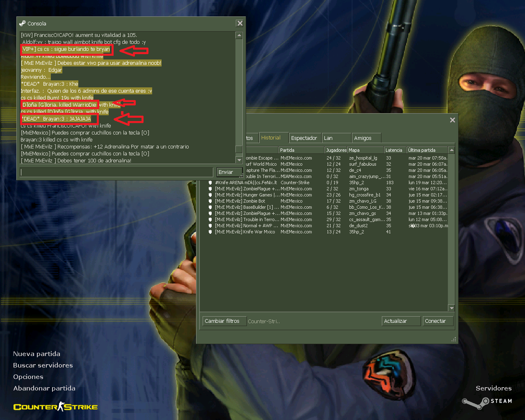Click map cell surf_fabulous

pyautogui.click(x=363, y=164)
